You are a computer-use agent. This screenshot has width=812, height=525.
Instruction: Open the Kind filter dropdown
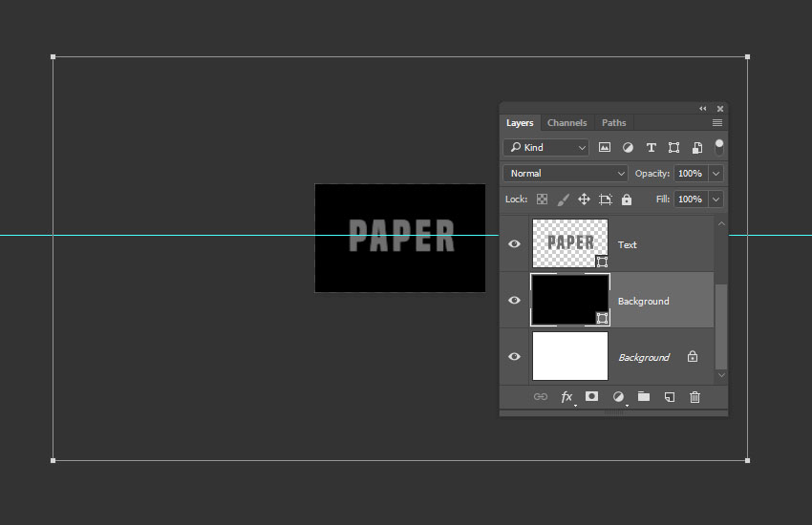pyautogui.click(x=545, y=147)
